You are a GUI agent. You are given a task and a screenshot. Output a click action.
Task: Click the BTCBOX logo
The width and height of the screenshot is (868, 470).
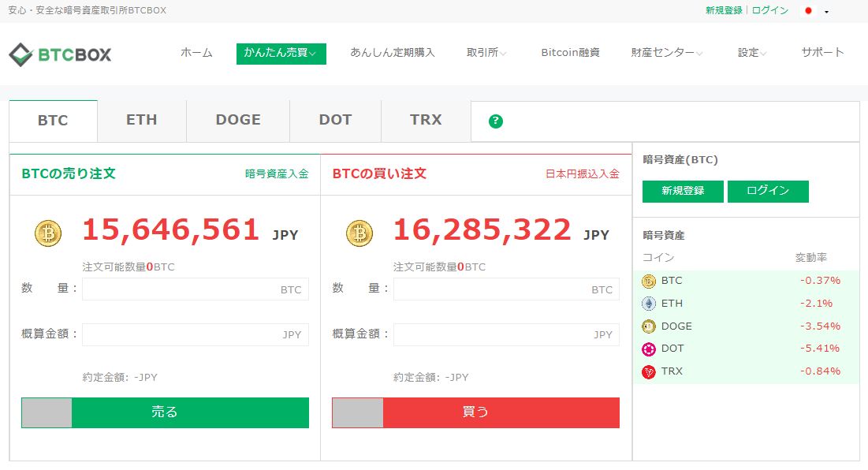click(x=60, y=54)
